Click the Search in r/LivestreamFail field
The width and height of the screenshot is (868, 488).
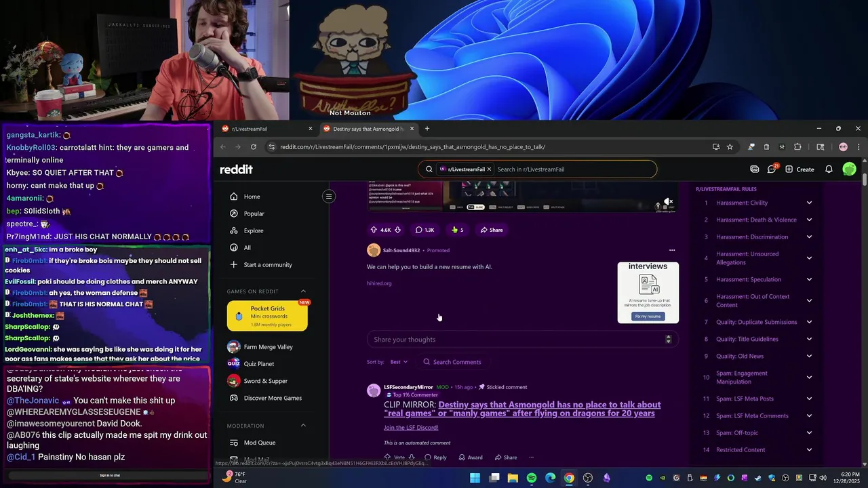575,169
